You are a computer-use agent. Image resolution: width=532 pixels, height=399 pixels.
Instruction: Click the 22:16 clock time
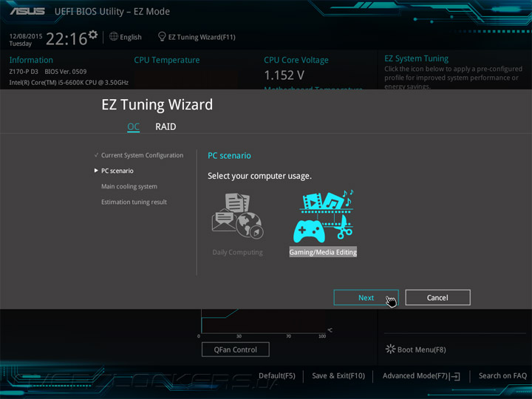coord(66,38)
